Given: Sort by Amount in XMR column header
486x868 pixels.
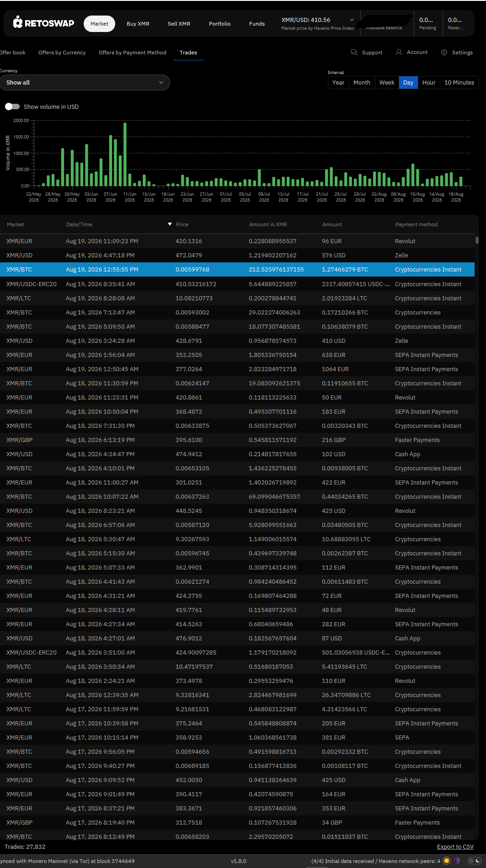Looking at the screenshot, I should (x=268, y=224).
